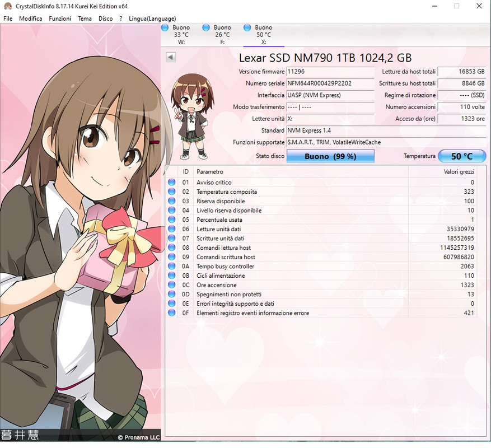Click the Lexar SSD NM790 1TB title

(325, 58)
